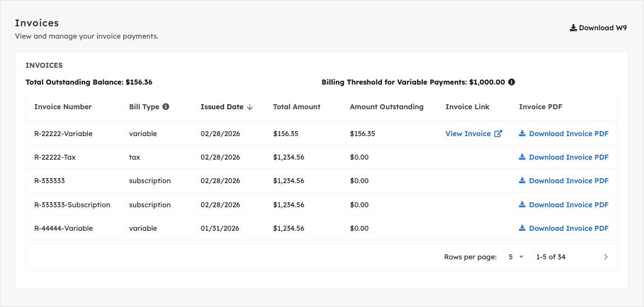Click the 01/31/2026 issued date
Screen dimensions: 644x307
[x=220, y=228]
